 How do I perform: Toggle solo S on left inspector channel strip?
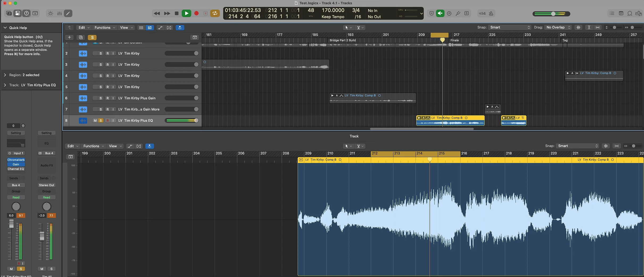tap(21, 269)
